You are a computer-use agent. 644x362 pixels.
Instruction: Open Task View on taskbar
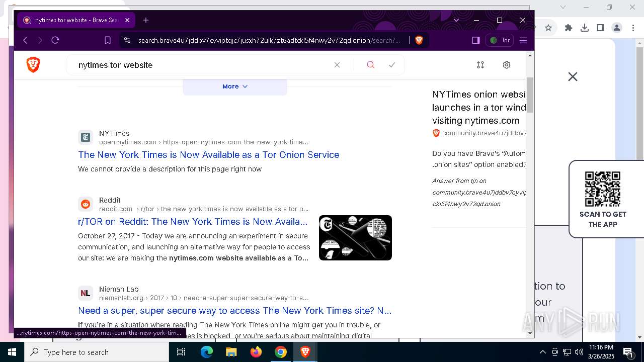(181, 352)
